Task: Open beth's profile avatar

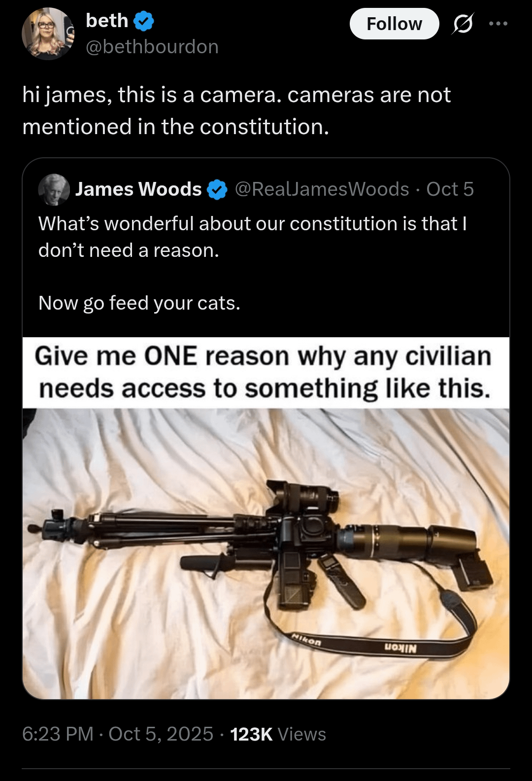Action: [x=48, y=34]
